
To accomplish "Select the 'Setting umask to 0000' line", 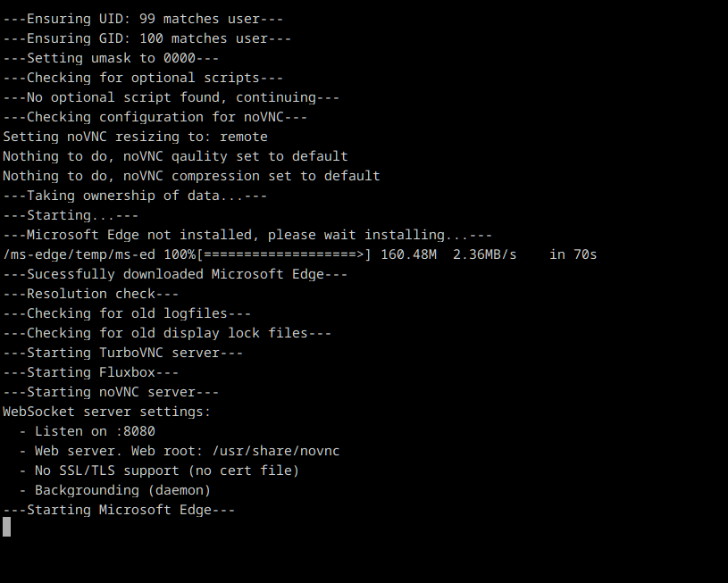I will coord(111,58).
